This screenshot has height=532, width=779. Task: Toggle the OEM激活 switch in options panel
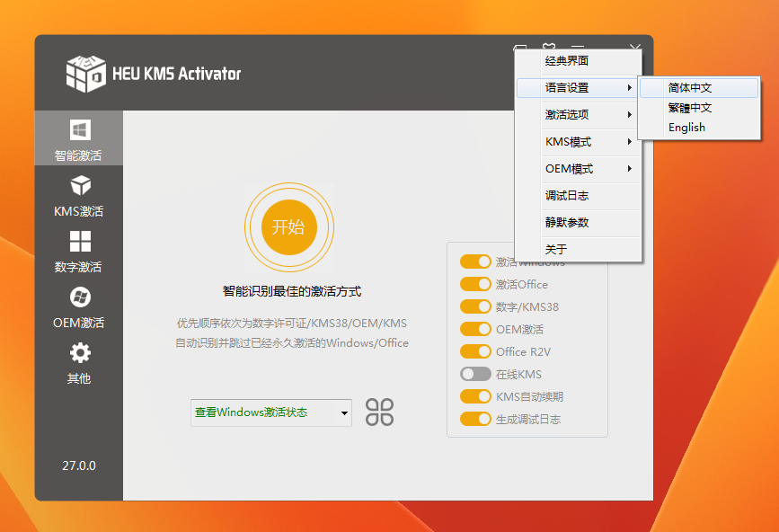tap(475, 329)
